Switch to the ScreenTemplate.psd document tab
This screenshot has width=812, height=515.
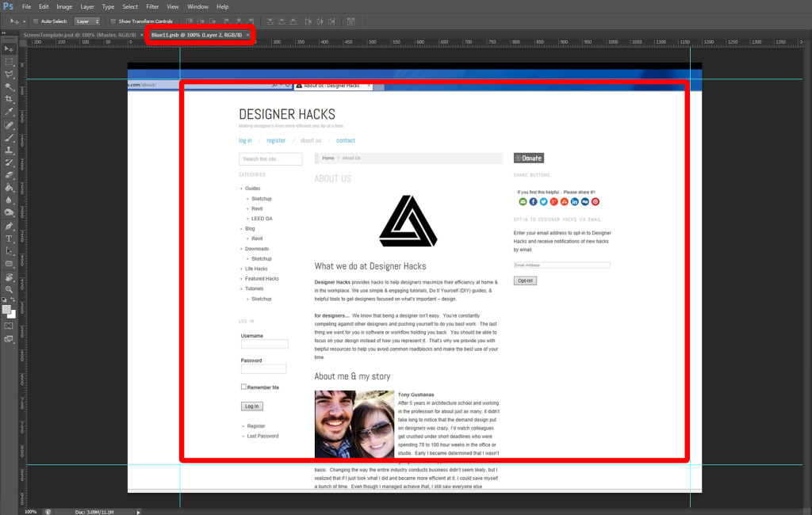tap(80, 35)
